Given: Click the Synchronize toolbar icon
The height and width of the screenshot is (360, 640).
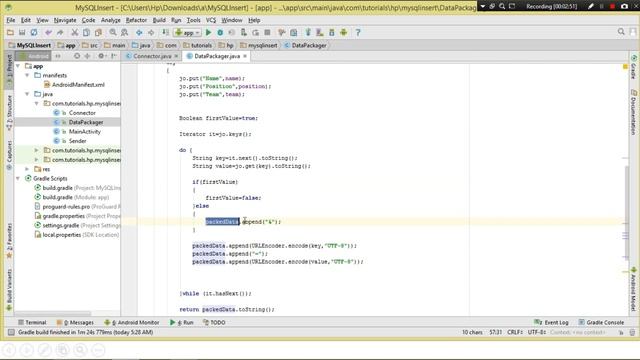Looking at the screenshot, I should tap(34, 32).
